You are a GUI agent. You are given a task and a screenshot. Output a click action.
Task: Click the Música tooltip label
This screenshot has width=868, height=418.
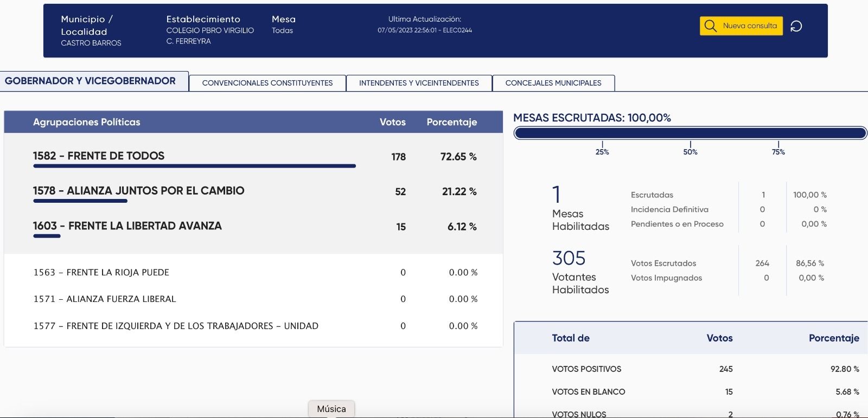coord(331,409)
